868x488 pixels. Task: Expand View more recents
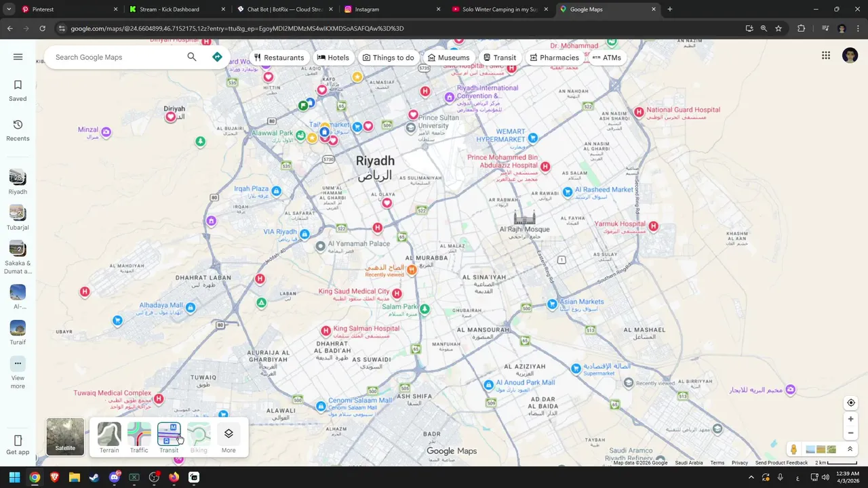18,373
